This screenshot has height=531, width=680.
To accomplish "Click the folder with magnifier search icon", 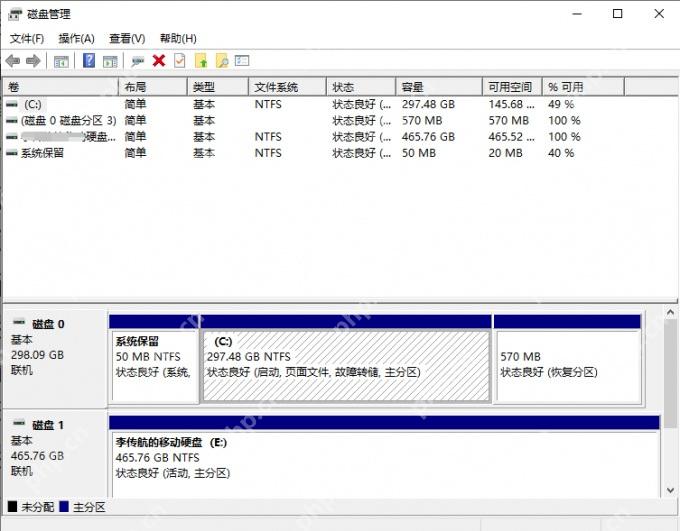I will click(x=222, y=60).
